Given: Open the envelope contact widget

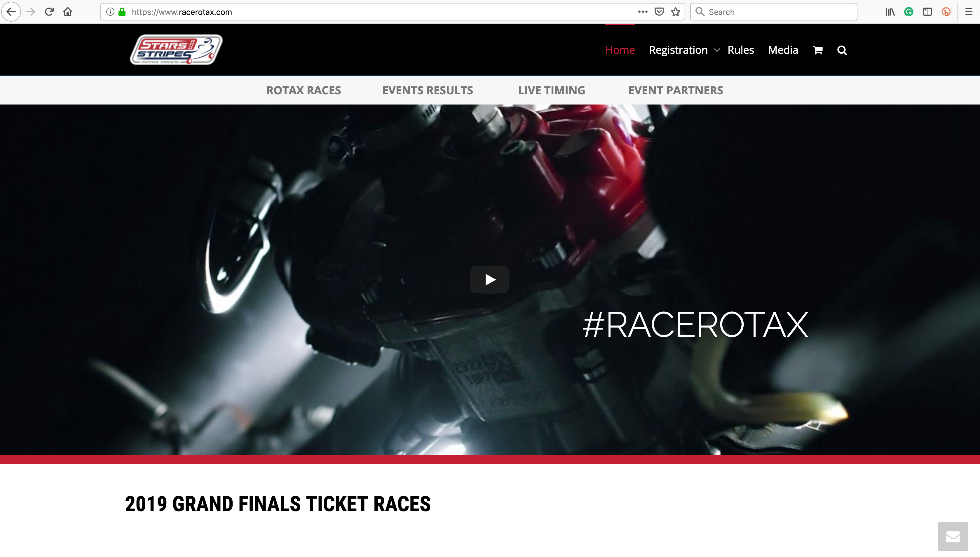Looking at the screenshot, I should click(953, 537).
